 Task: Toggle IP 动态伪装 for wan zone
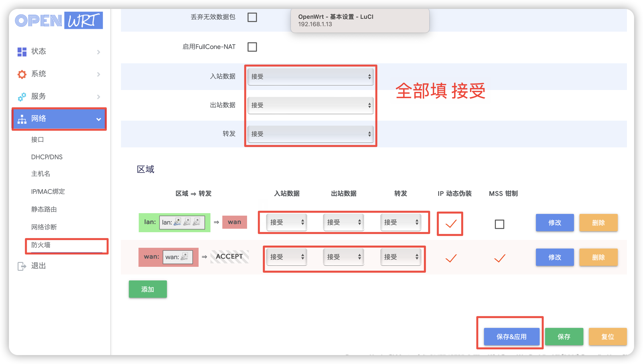(x=451, y=258)
